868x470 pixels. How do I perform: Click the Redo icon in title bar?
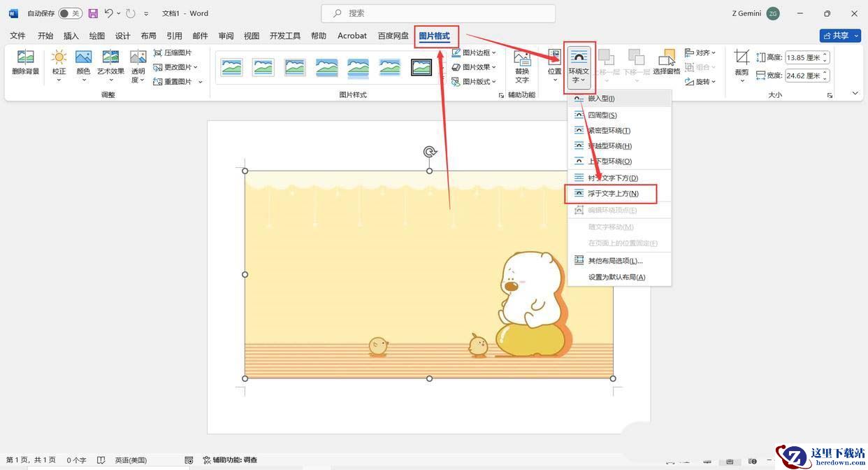click(x=130, y=13)
